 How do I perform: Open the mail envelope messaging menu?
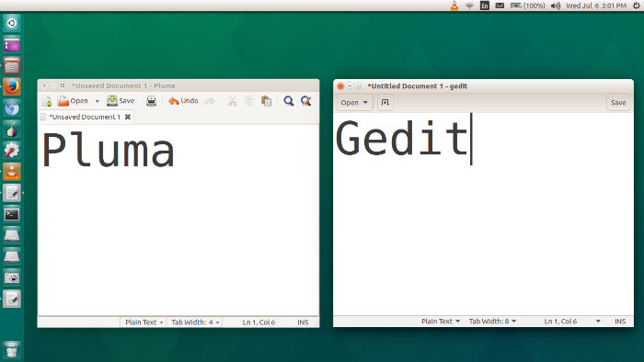(500, 6)
